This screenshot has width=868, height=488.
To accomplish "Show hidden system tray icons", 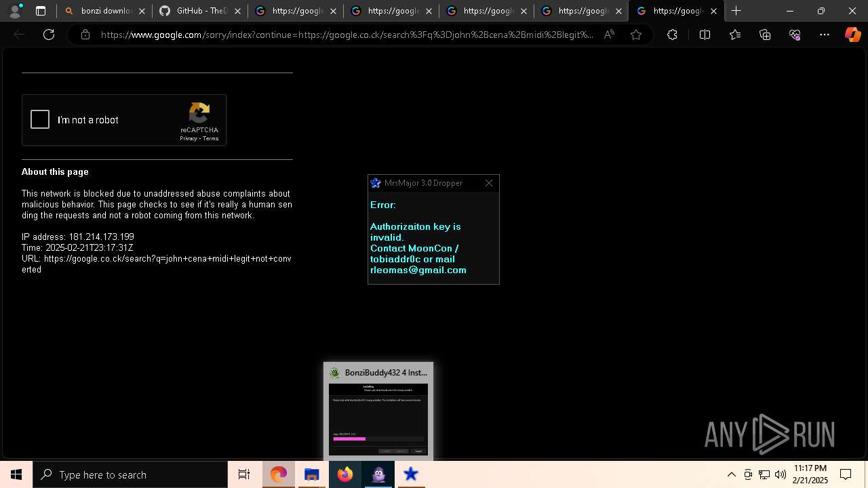I will click(731, 474).
